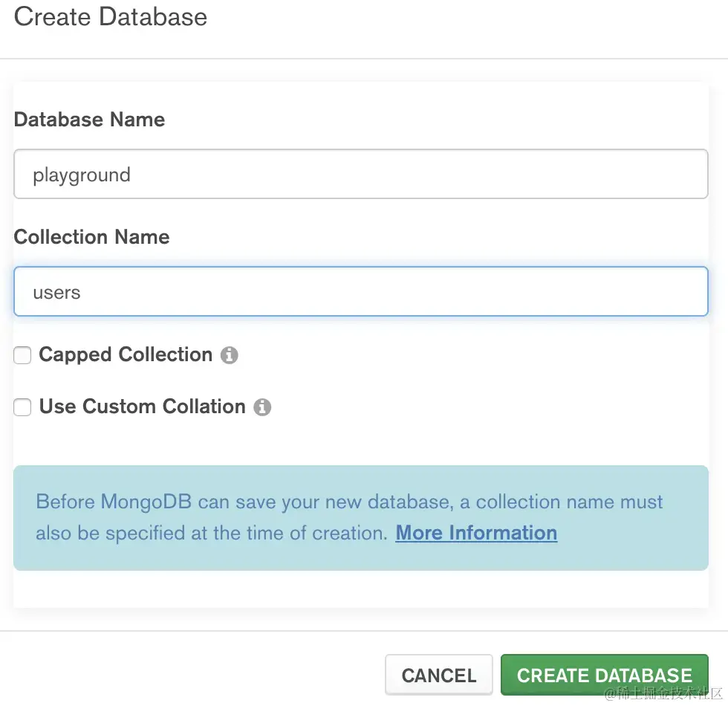Screen dimensions: 728x706
Task: Click the 'Capped Collection' label text
Action: [126, 354]
